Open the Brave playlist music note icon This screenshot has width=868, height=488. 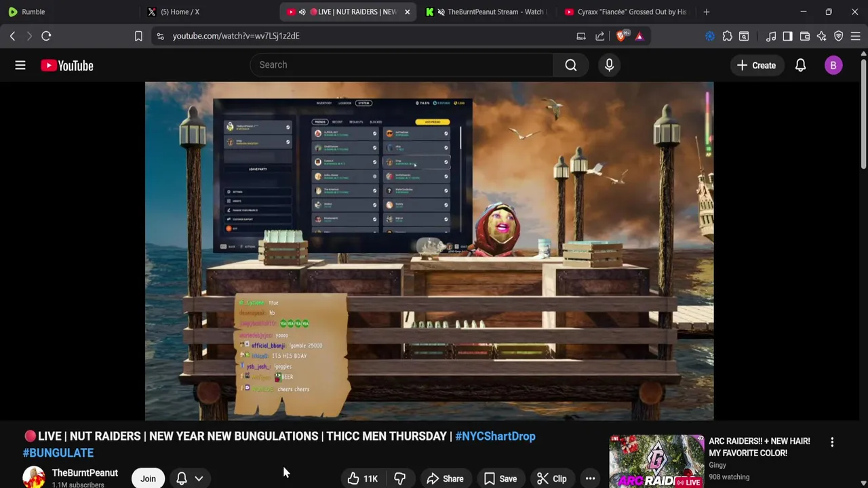click(x=771, y=36)
